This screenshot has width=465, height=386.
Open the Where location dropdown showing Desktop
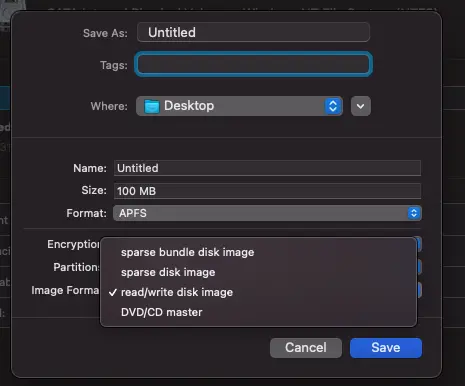coord(239,106)
